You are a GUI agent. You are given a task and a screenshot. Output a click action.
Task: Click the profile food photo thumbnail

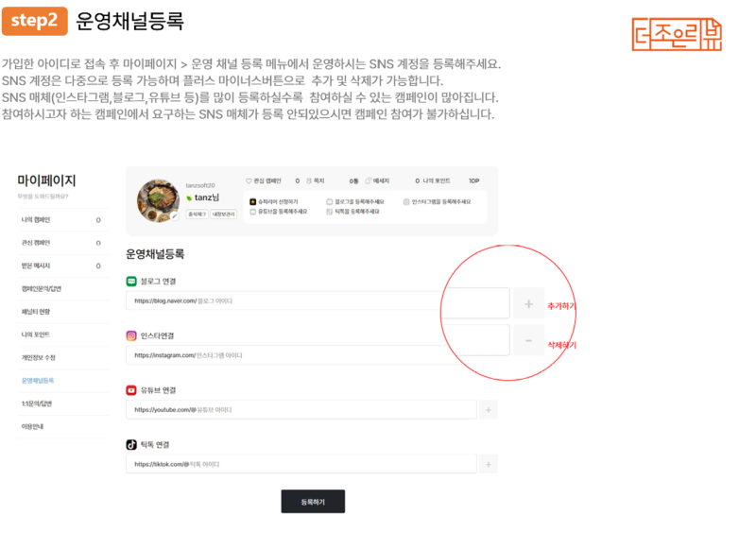pyautogui.click(x=158, y=199)
